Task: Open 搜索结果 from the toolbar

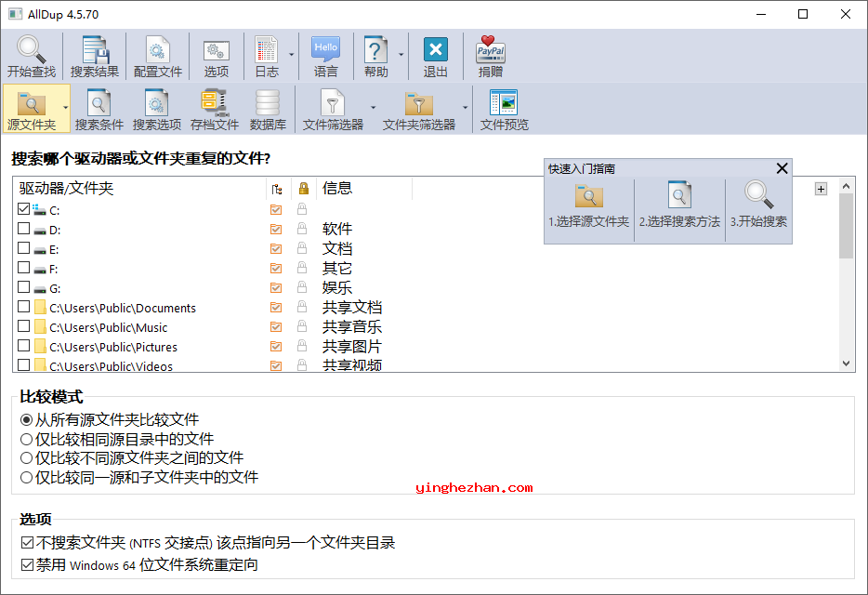Action: [x=95, y=56]
